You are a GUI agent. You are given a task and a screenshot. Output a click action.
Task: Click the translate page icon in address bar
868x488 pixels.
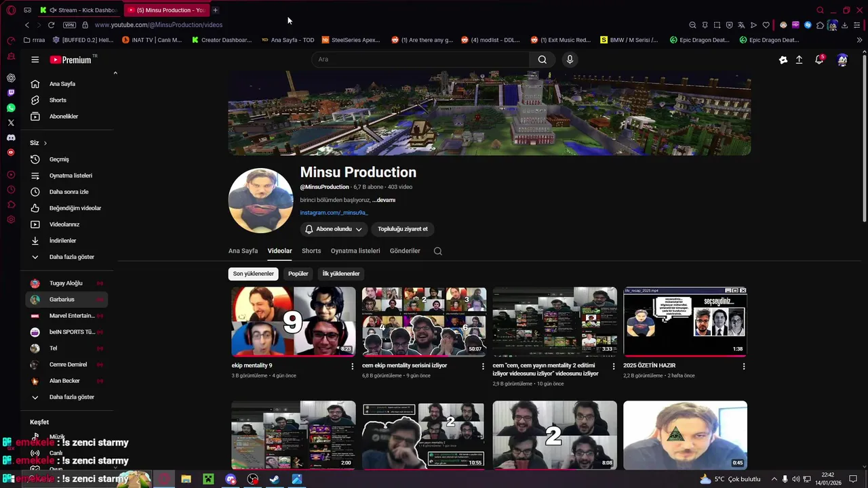741,25
